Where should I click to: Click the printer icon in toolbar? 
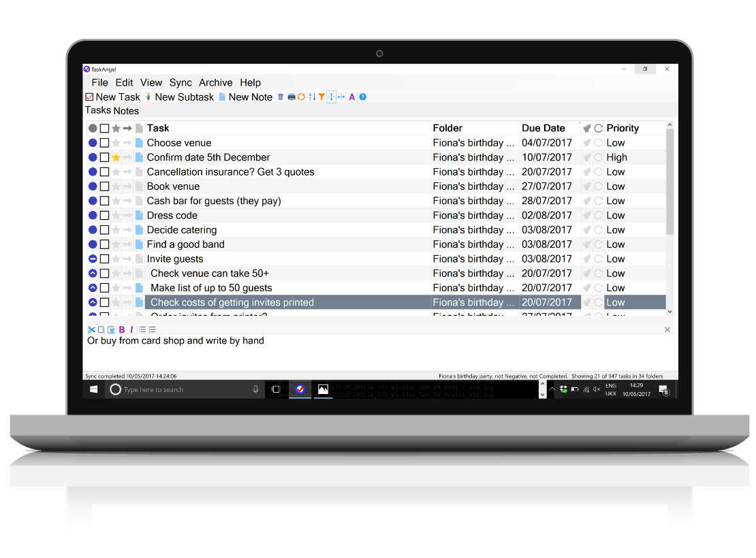292,97
